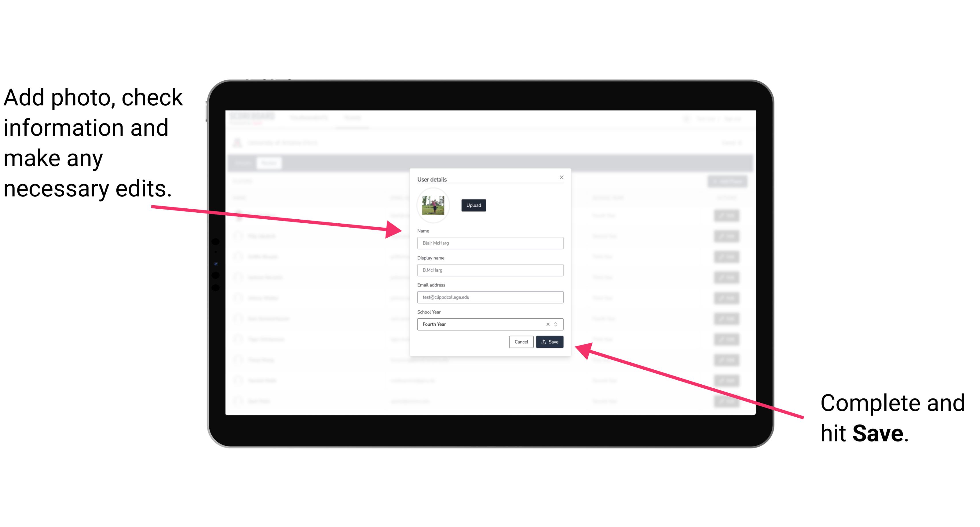Clear the School Year field with X toggle
Screen dimensions: 980x527
pos(547,324)
